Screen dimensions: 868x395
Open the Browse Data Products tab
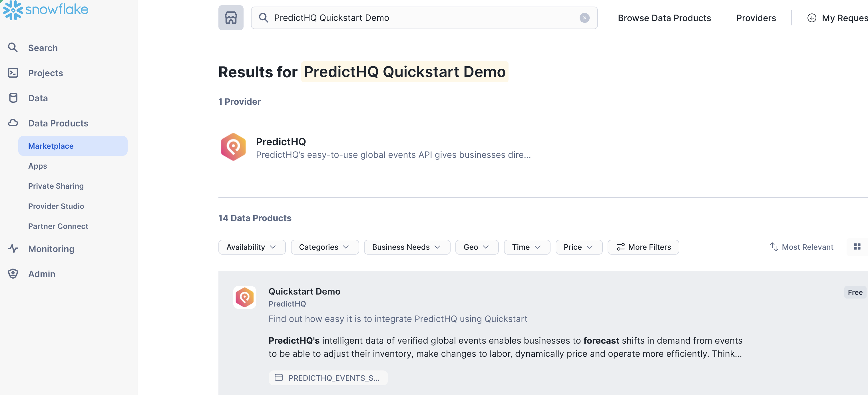click(664, 18)
